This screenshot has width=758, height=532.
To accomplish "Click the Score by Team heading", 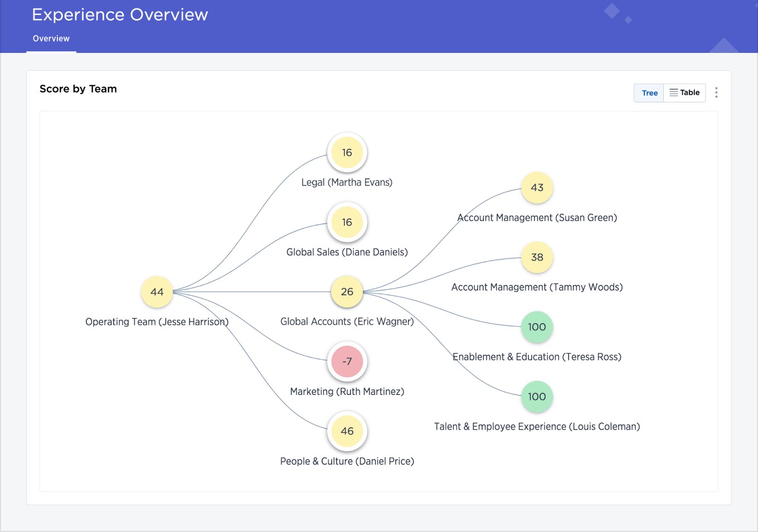I will pos(78,89).
